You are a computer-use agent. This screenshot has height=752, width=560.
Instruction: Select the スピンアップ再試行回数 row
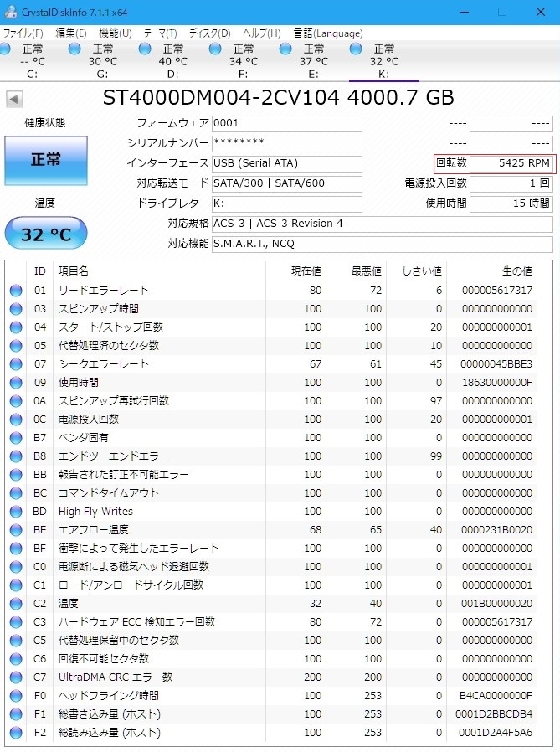tap(271, 401)
